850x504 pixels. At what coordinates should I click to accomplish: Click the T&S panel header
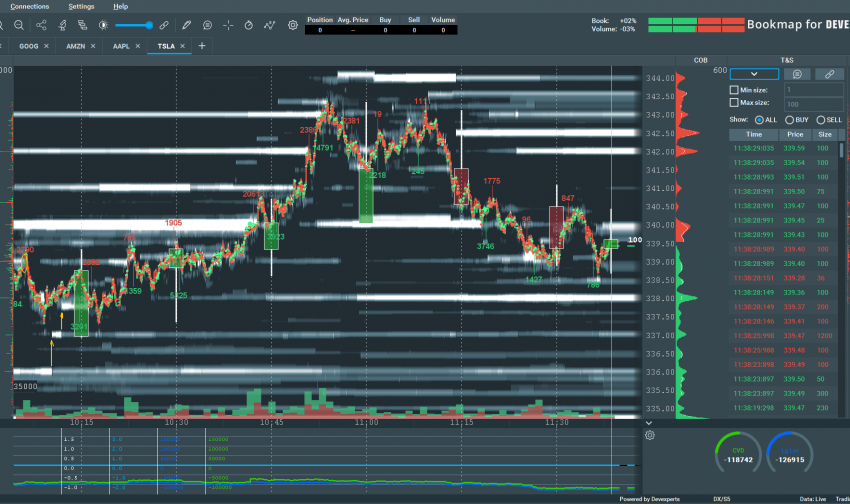[x=787, y=60]
